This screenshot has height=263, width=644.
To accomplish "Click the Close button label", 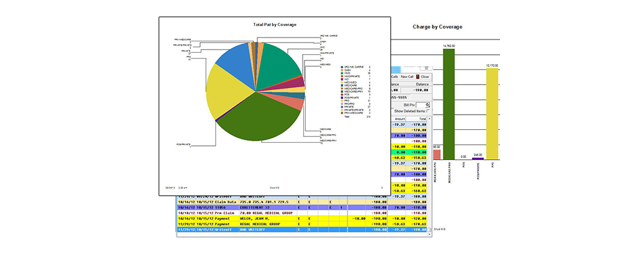I will point(425,76).
